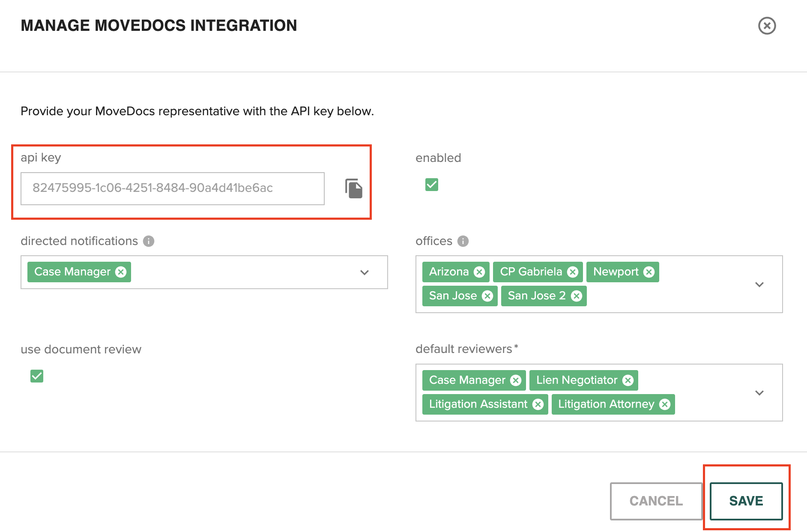807x532 pixels.
Task: Open the offices dropdown list
Action: pyautogui.click(x=759, y=284)
